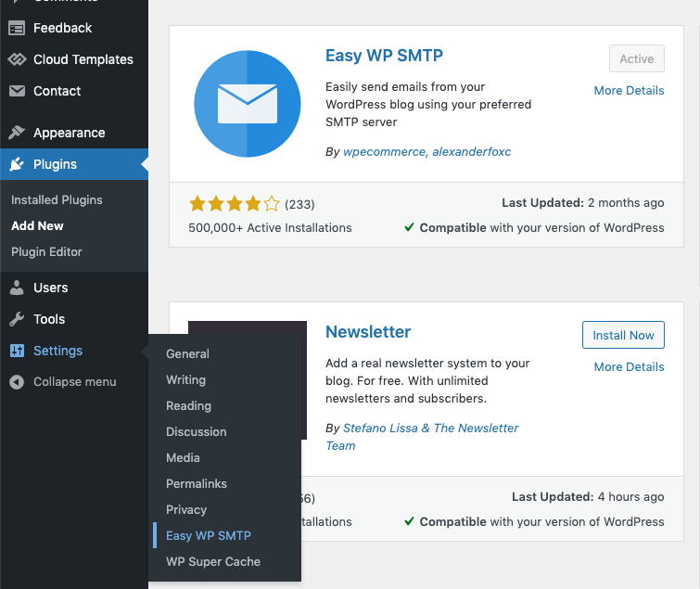Click the Cloud Templates diamond icon
Image resolution: width=700 pixels, height=589 pixels.
[17, 59]
